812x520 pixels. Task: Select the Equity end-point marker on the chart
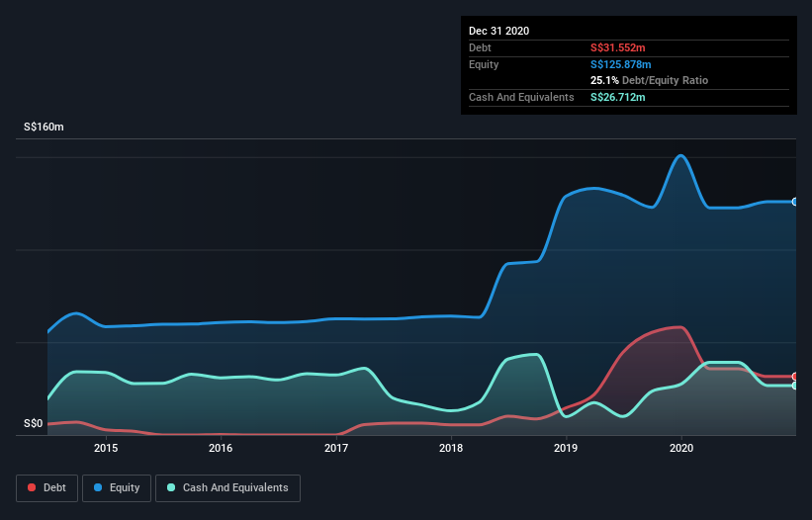(x=795, y=202)
